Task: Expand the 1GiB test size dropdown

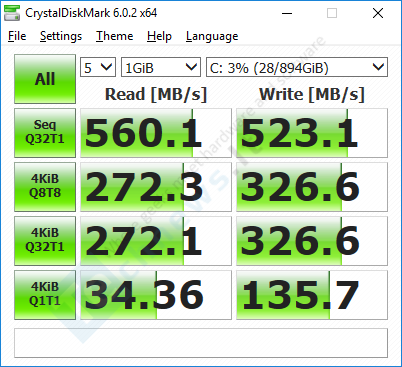Action: tap(161, 67)
